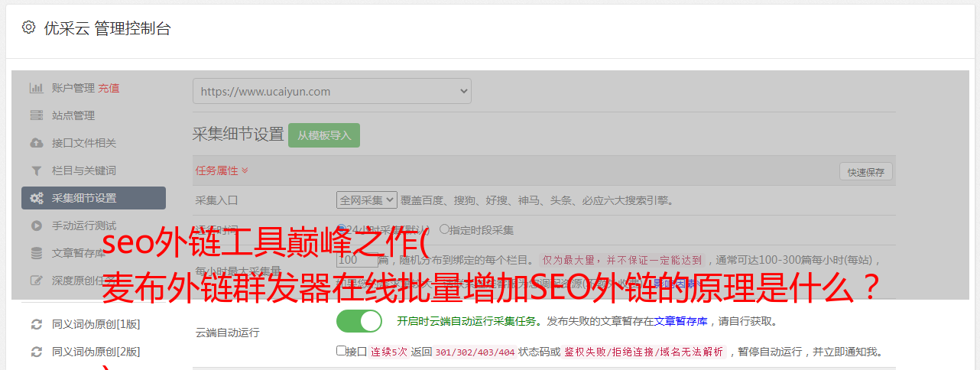Open 同义词伪原创[1版] item
Image resolution: width=980 pixels, height=370 pixels.
(96, 324)
